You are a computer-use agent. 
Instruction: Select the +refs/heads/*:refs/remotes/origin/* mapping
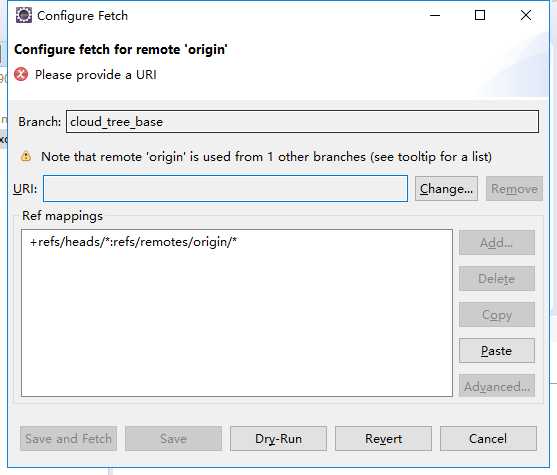click(134, 242)
